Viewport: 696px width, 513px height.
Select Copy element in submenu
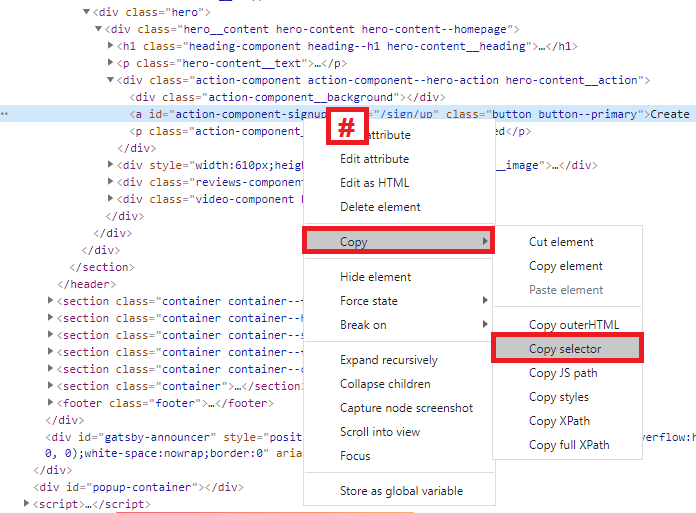pos(567,266)
